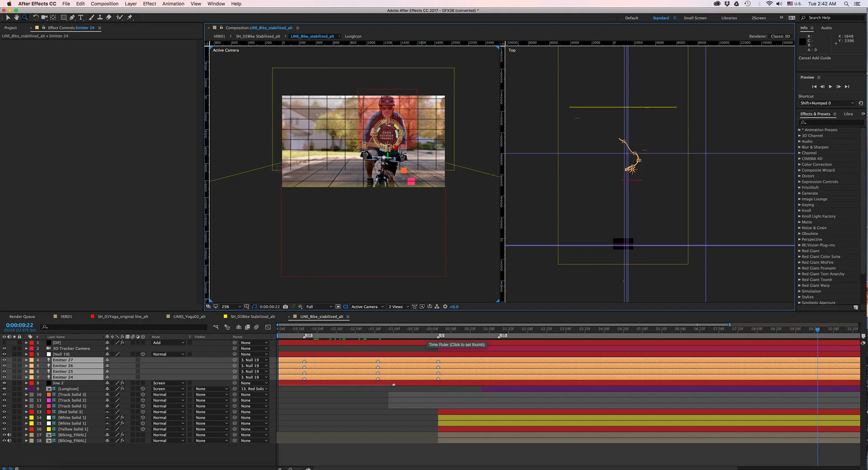Open the viewer resolution Full dropdown
The image size is (868, 470).
pos(319,307)
